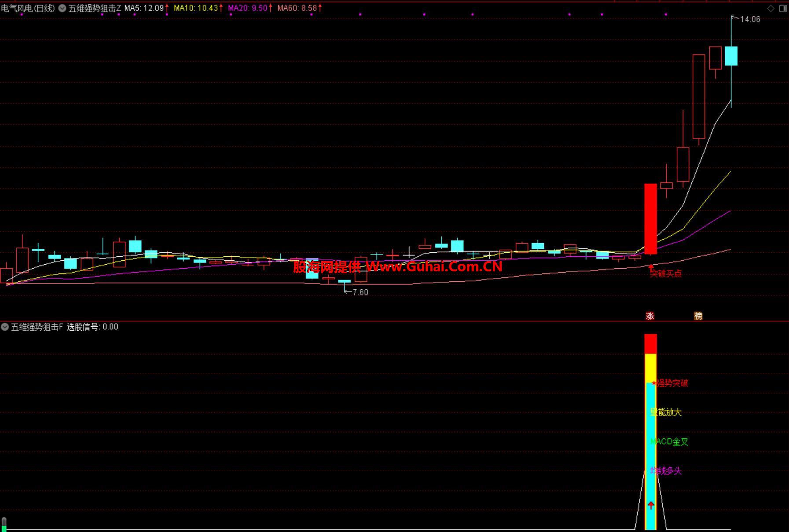Click the 均线多头 label
789x532 pixels.
pyautogui.click(x=666, y=471)
